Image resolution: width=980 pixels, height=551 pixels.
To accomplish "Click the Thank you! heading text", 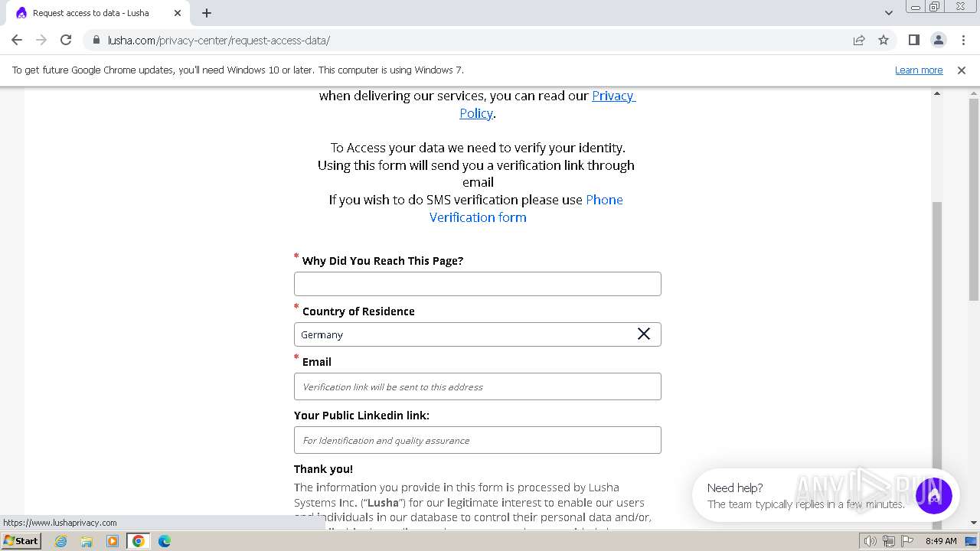I will (323, 469).
